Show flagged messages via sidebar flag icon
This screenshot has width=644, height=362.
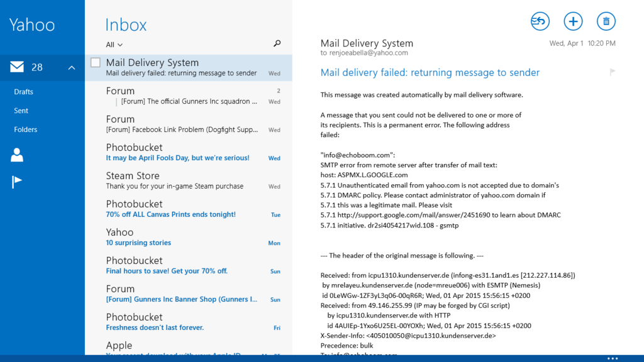coord(16,182)
